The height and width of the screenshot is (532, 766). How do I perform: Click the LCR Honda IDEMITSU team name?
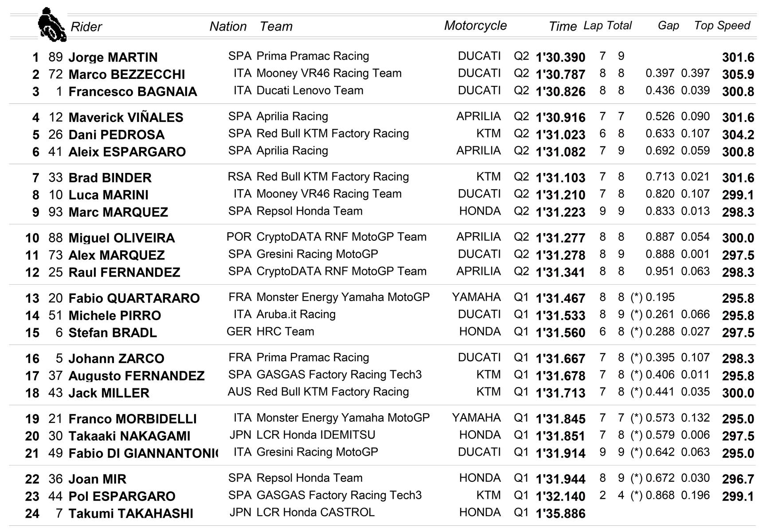[316, 435]
